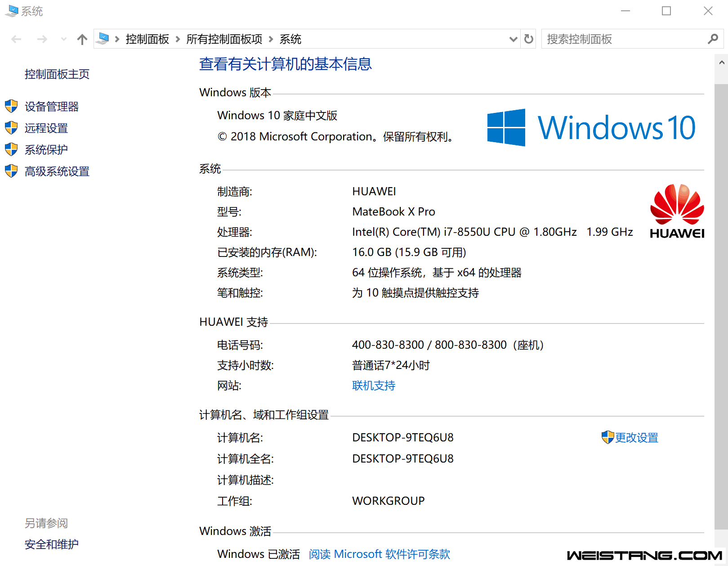The image size is (728, 566).
Task: Close the 系统 window
Action: [708, 11]
